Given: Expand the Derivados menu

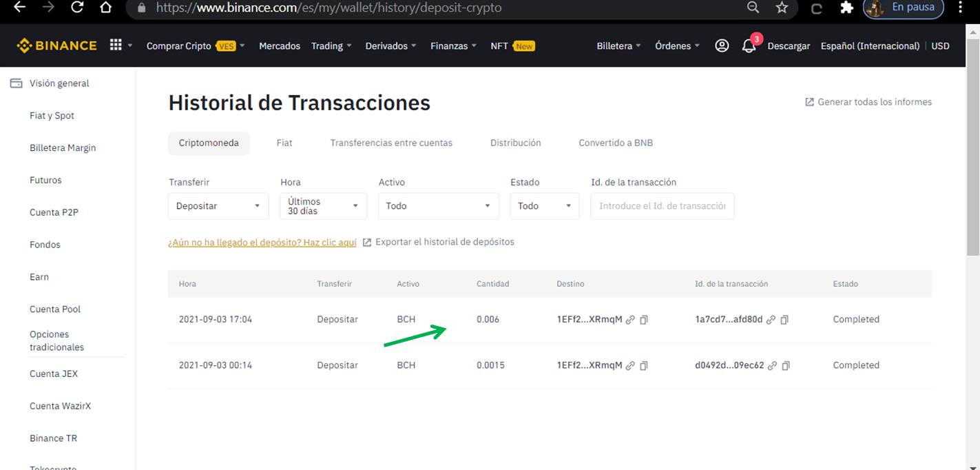Looking at the screenshot, I should click(x=390, y=46).
